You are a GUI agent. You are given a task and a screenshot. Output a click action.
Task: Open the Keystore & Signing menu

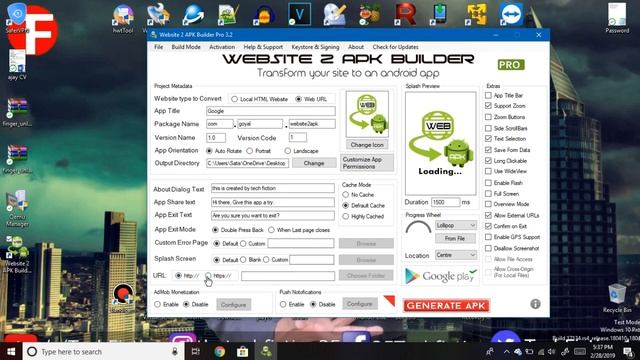(315, 47)
